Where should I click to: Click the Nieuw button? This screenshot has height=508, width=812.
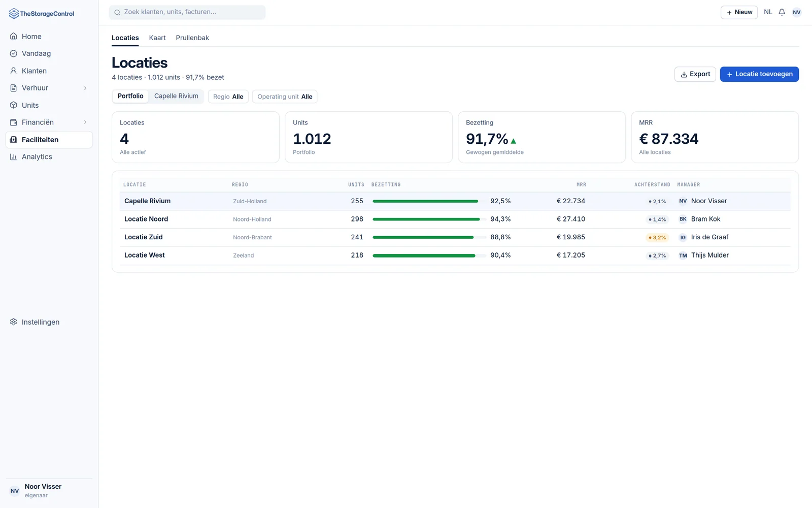click(x=739, y=12)
